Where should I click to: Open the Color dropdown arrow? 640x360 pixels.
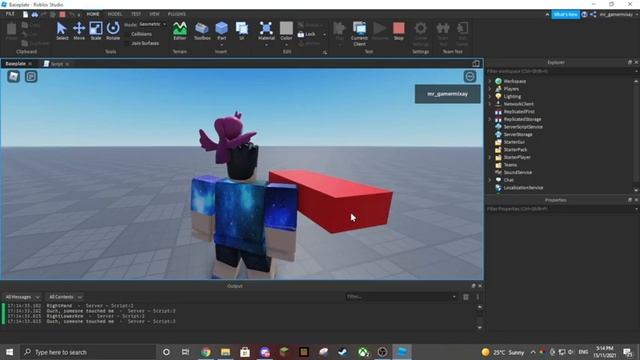coord(286,44)
